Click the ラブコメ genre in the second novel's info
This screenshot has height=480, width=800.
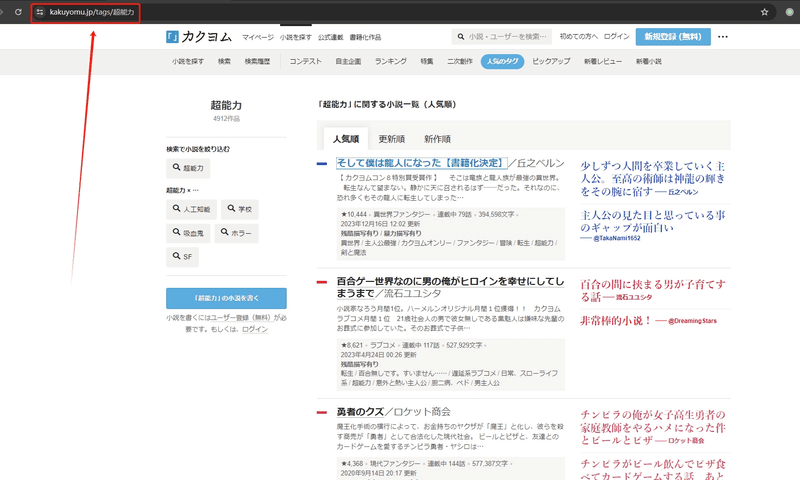pos(383,345)
